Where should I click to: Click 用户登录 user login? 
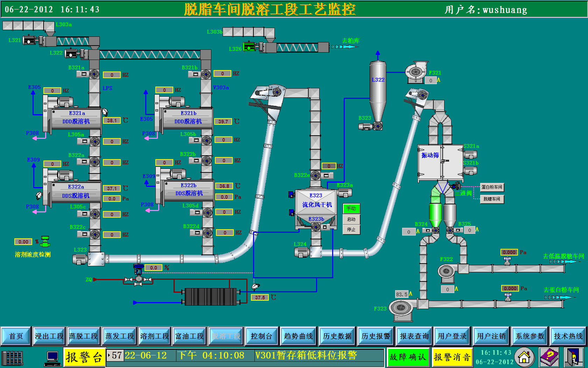tap(452, 336)
